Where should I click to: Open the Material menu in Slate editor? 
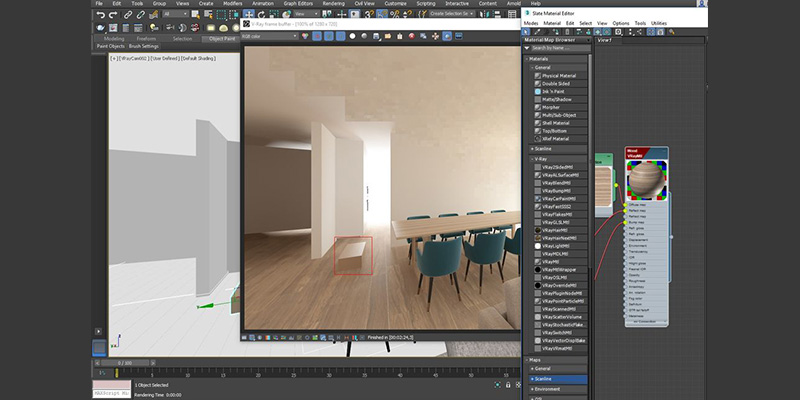[x=552, y=23]
